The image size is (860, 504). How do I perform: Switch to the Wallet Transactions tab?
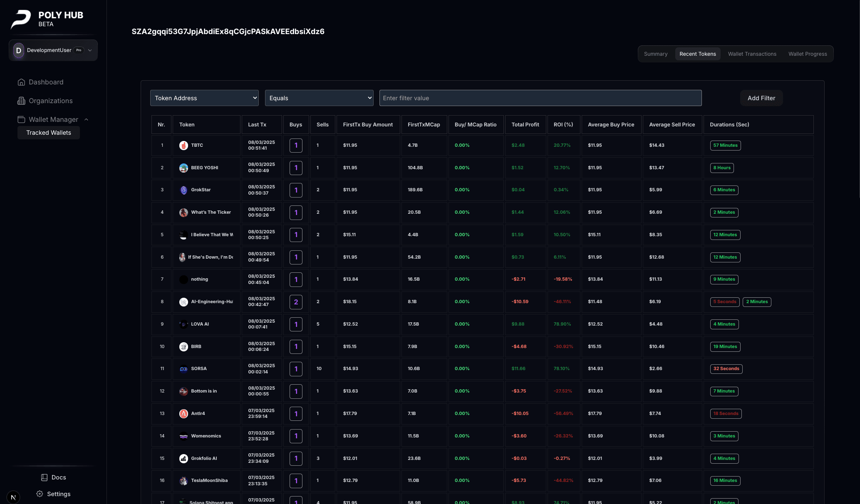(x=752, y=54)
